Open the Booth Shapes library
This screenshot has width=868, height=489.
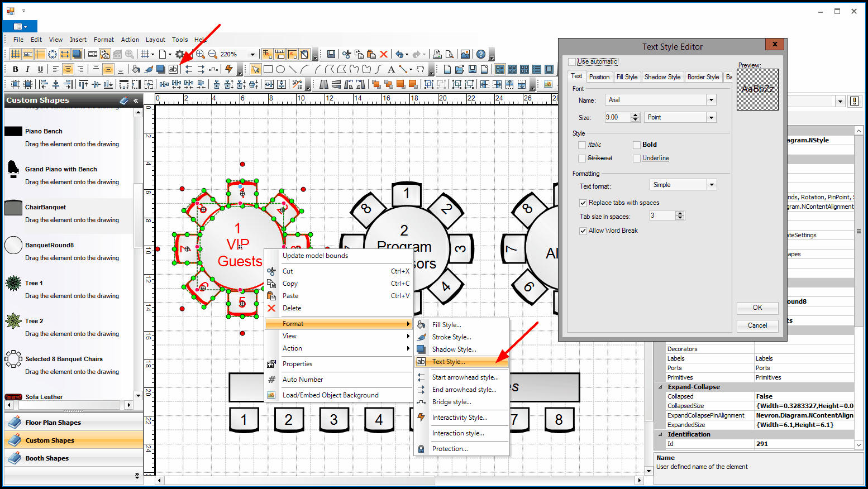(x=74, y=458)
